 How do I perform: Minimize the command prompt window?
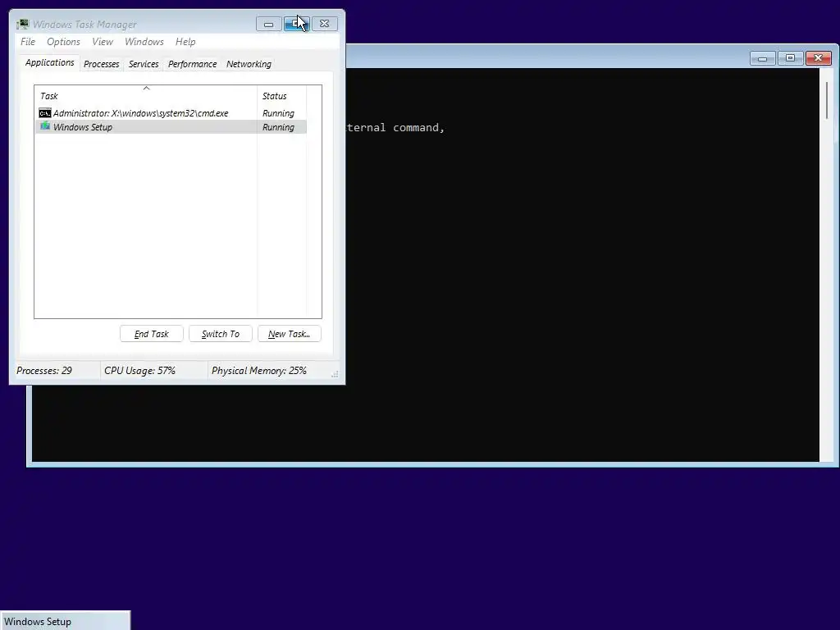click(762, 58)
